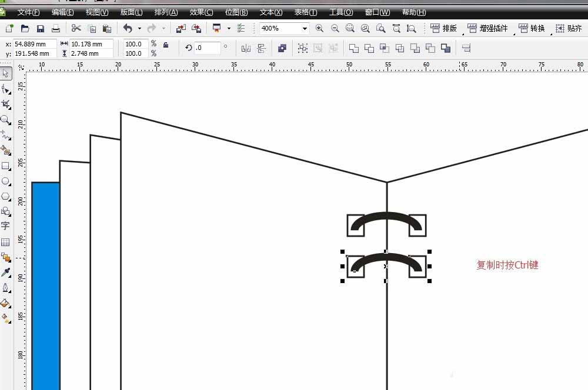Viewport: 588px width, 390px height.
Task: Click the 增强插件 button
Action: pyautogui.click(x=488, y=28)
